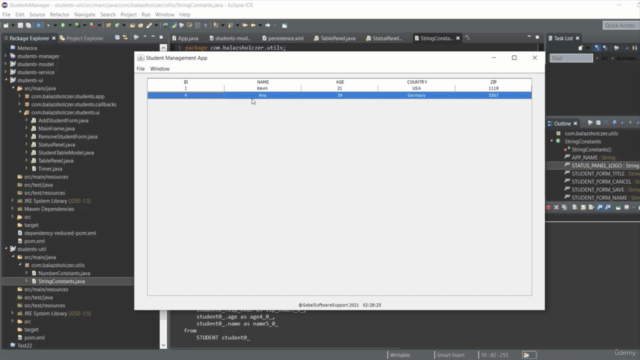Click New Task icon in Task List
The width and height of the screenshot is (640, 360).
581,48
